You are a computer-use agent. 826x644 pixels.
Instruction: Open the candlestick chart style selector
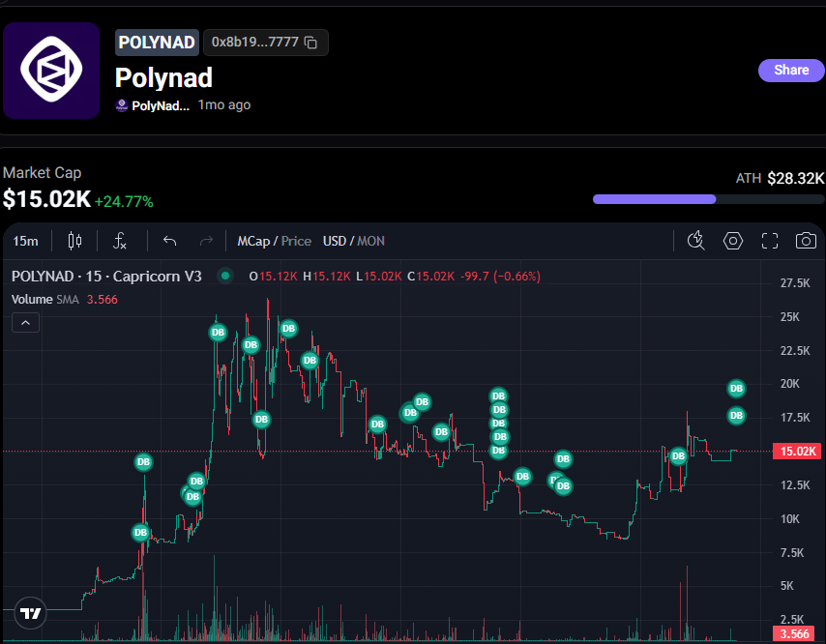point(74,241)
